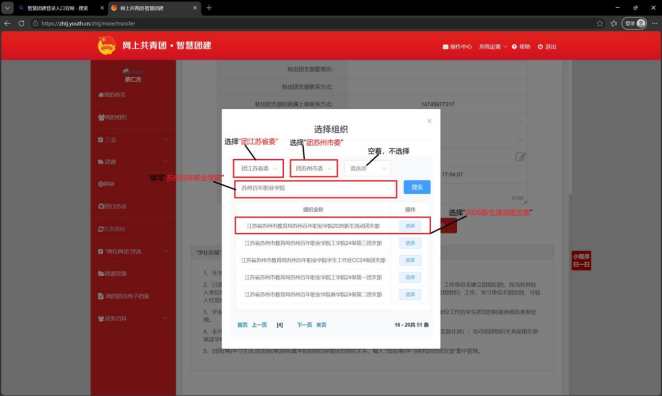Expand the 团课 sidebar menu

(133, 162)
